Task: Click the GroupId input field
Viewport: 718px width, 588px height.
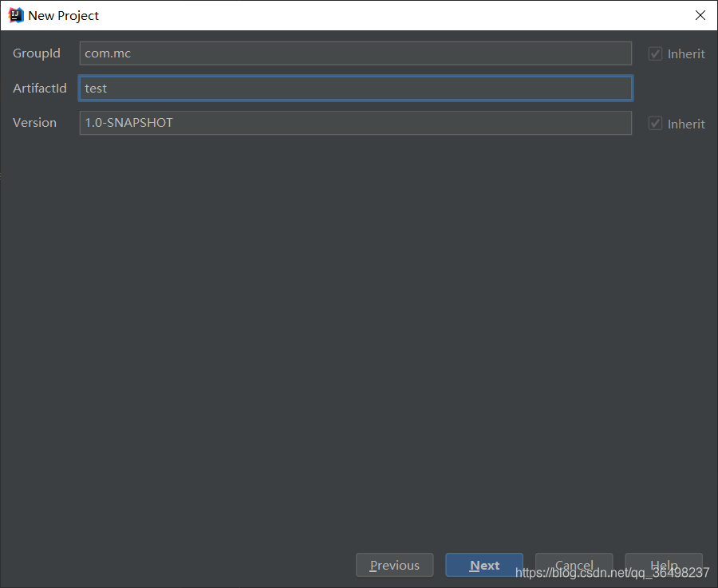Action: (355, 53)
